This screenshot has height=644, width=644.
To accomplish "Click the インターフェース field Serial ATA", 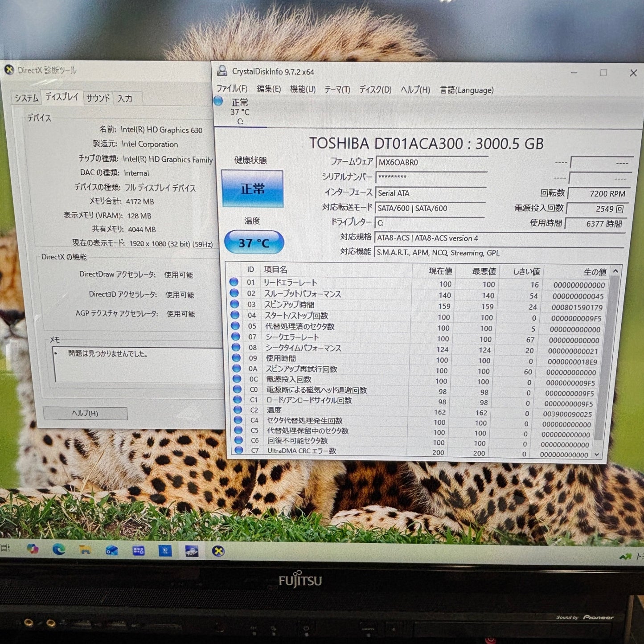I will click(x=431, y=193).
